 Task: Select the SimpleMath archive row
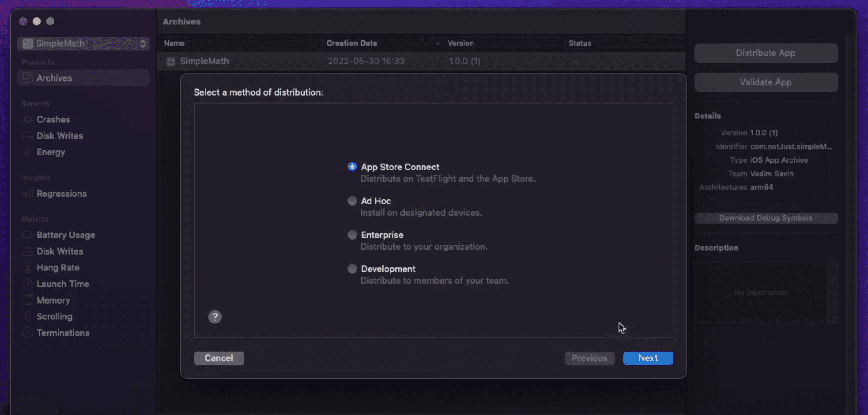(x=205, y=61)
